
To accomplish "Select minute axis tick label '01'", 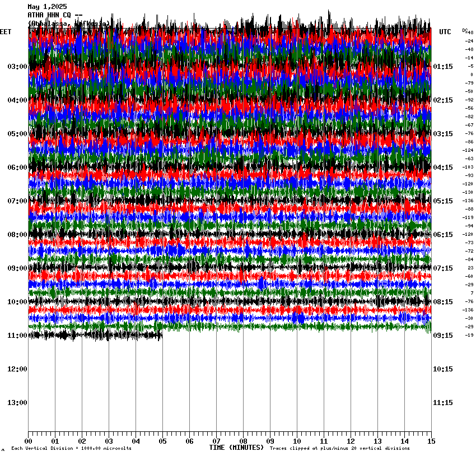I will (x=55, y=441).
